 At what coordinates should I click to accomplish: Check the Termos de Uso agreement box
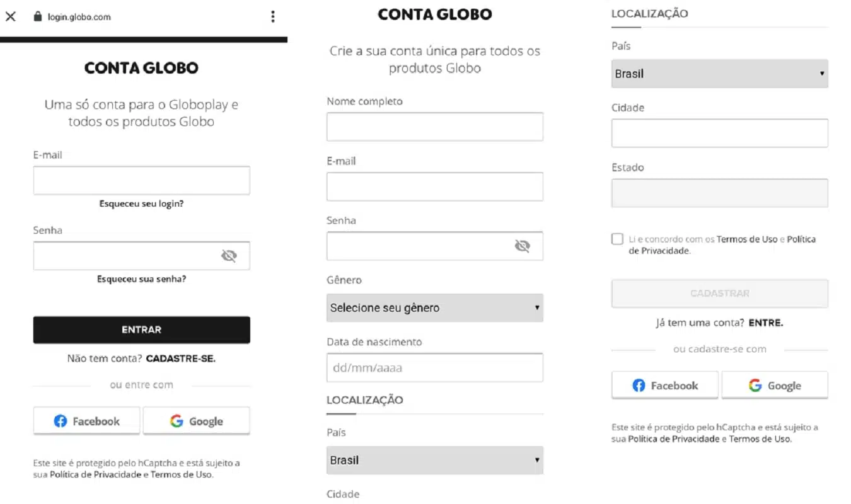click(x=617, y=239)
